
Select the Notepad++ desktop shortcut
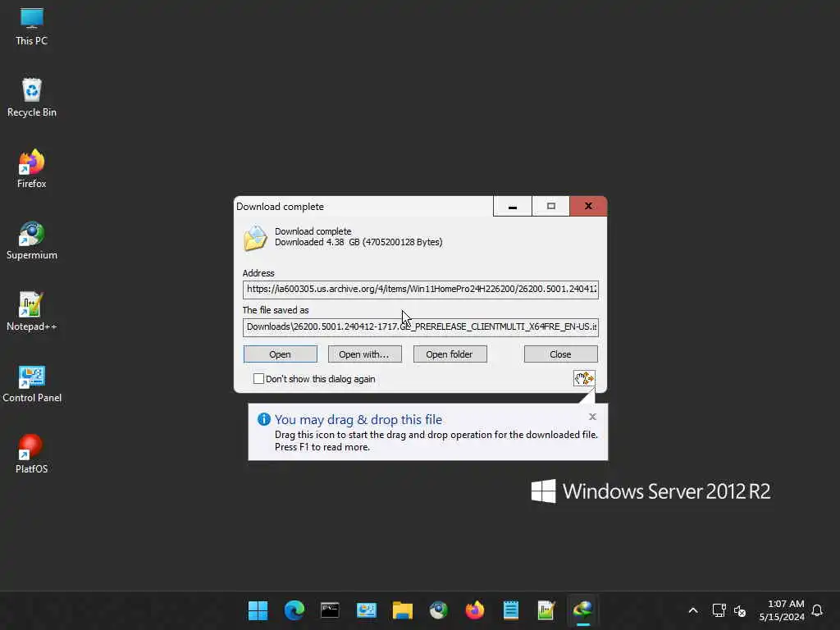(32, 312)
